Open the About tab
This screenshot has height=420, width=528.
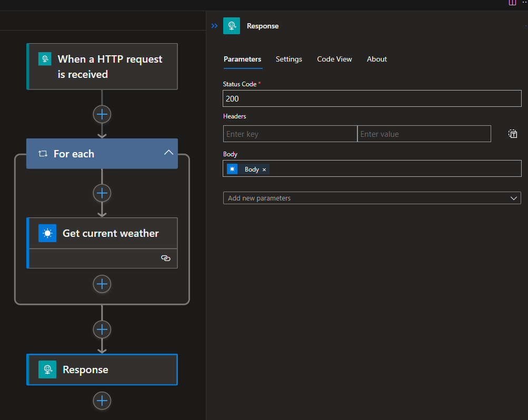(377, 59)
